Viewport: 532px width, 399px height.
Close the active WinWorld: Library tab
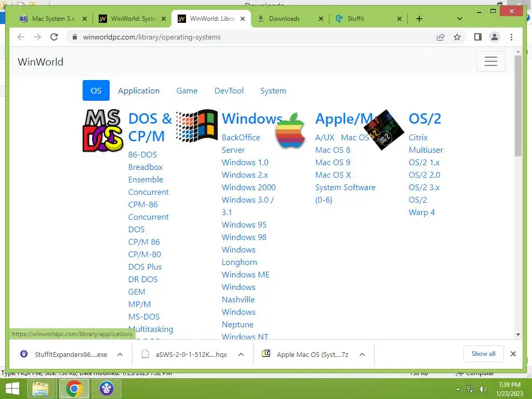pos(243,19)
